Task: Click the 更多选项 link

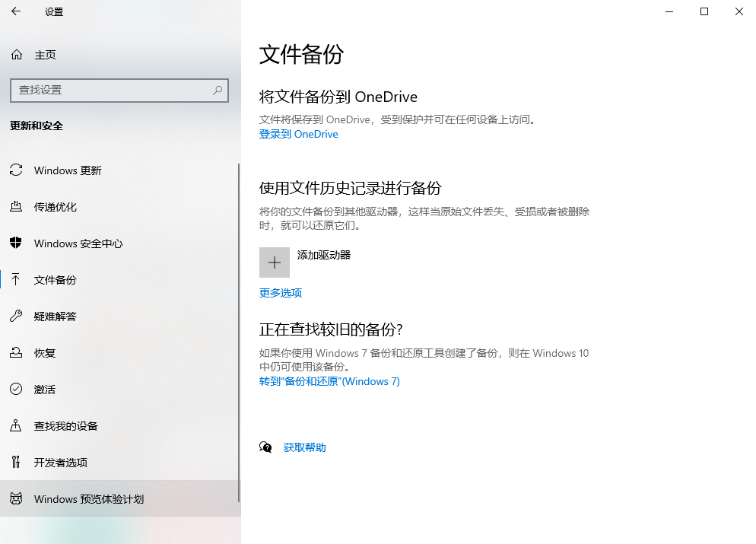Action: [x=280, y=293]
